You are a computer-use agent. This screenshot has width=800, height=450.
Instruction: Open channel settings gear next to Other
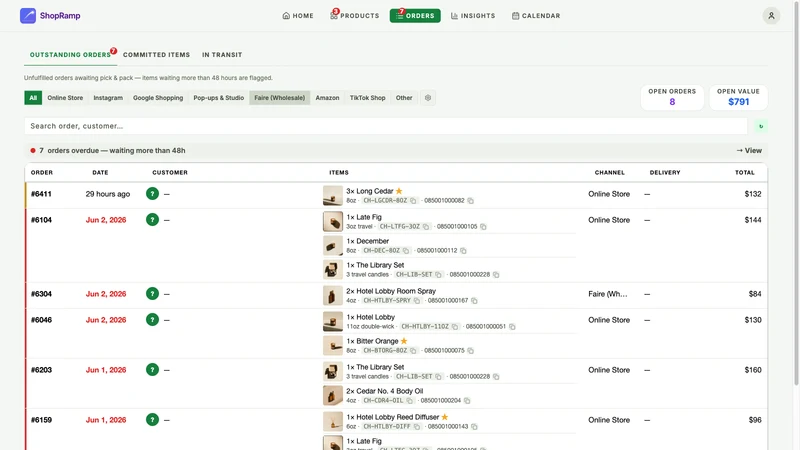[428, 98]
